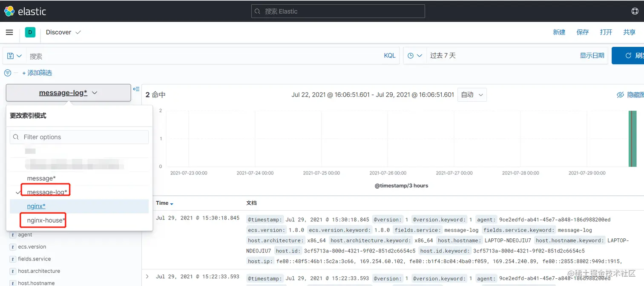Click the host.architecture field in sidebar
The width and height of the screenshot is (644, 286).
pos(39,271)
